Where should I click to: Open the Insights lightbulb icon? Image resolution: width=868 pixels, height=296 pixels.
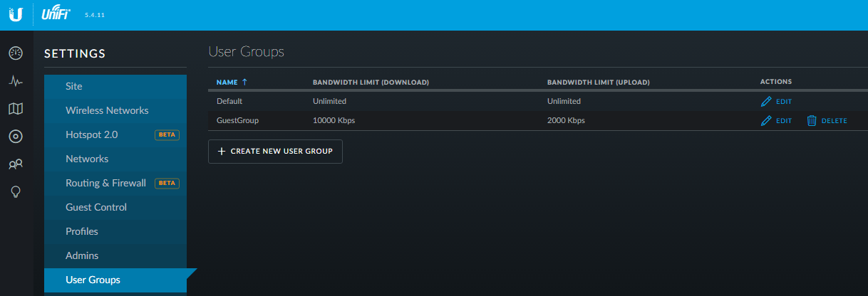(16, 192)
